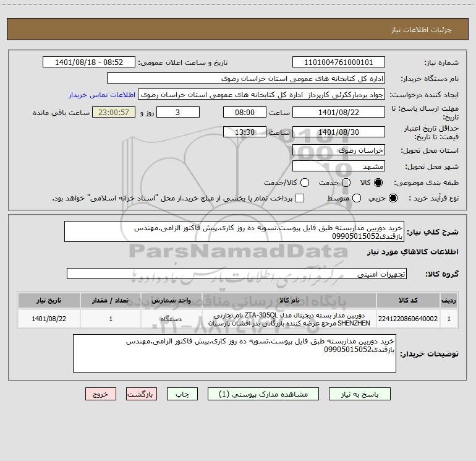Screen dimensions: 476x461
Task: Click کد کالا column header
Action: (x=408, y=300)
